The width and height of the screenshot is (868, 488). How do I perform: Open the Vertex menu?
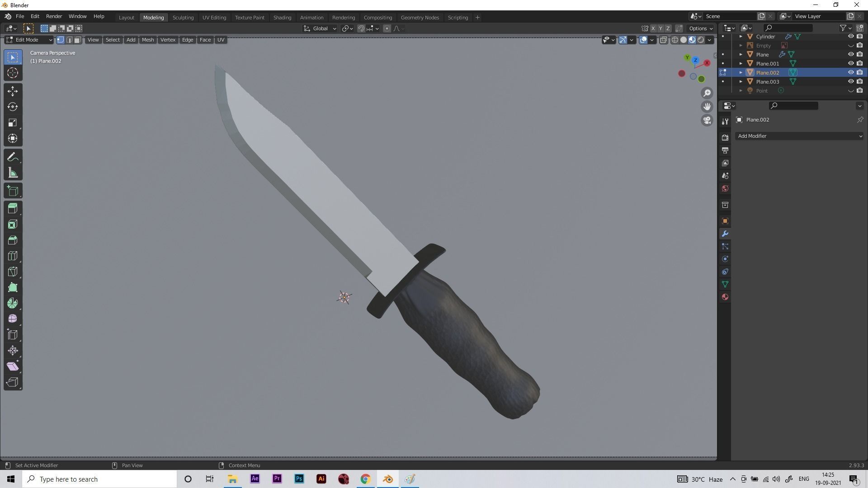pyautogui.click(x=168, y=40)
